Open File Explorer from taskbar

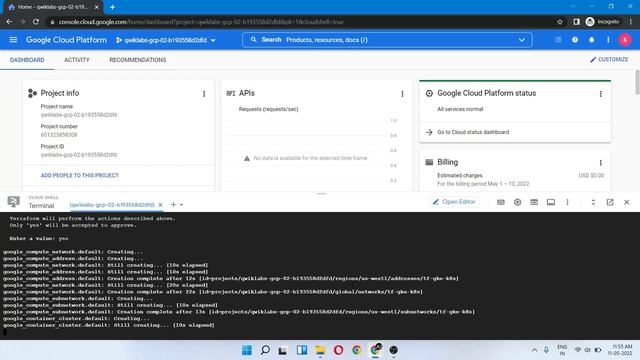[x=320, y=350]
